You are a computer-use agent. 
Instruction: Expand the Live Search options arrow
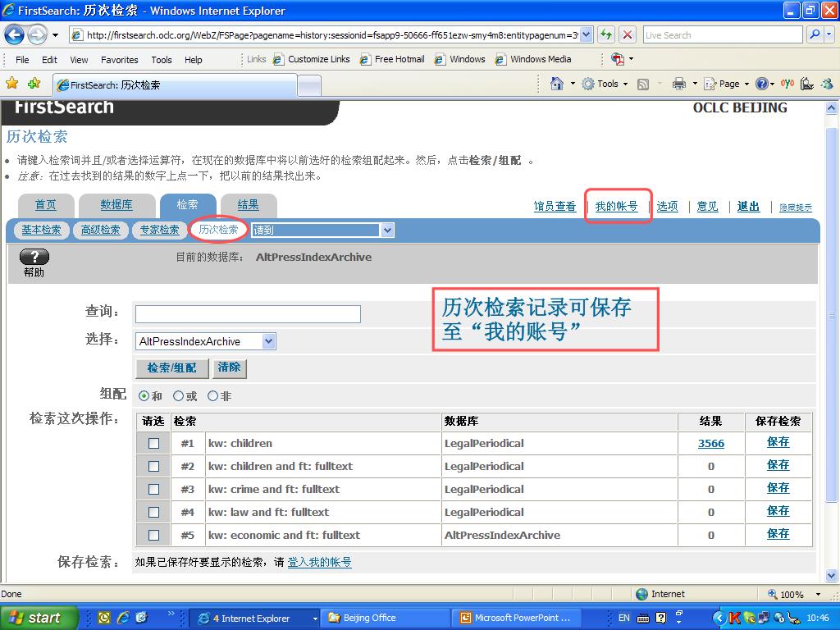(829, 34)
